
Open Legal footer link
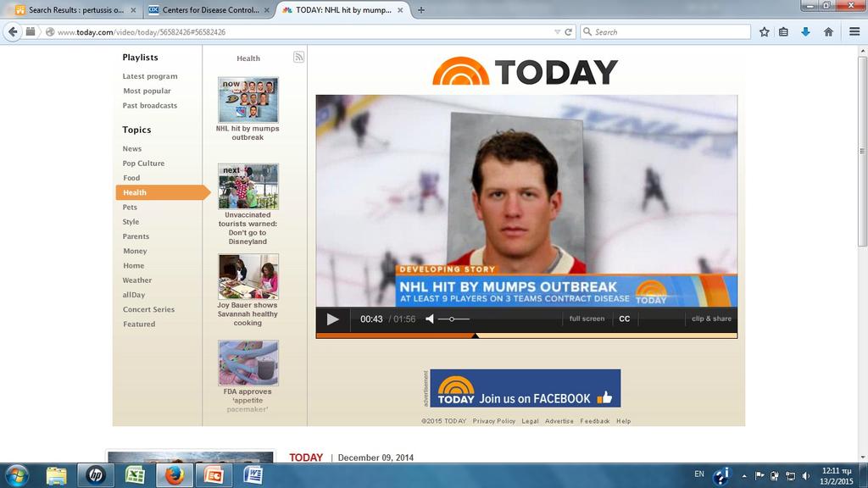coord(530,421)
